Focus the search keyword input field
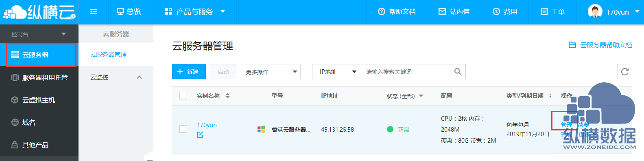 tap(406, 72)
